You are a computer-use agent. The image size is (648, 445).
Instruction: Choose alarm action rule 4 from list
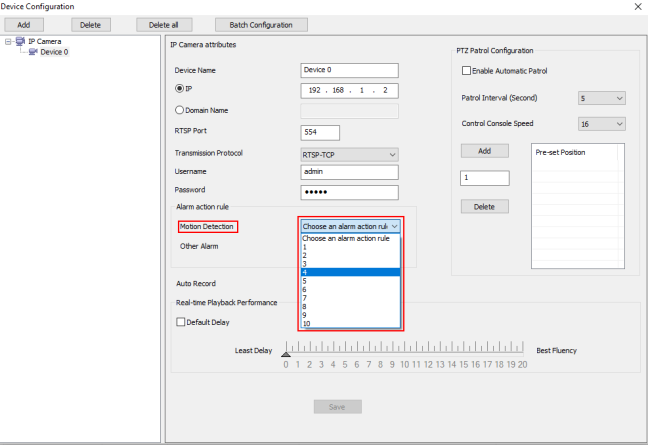pyautogui.click(x=350, y=272)
